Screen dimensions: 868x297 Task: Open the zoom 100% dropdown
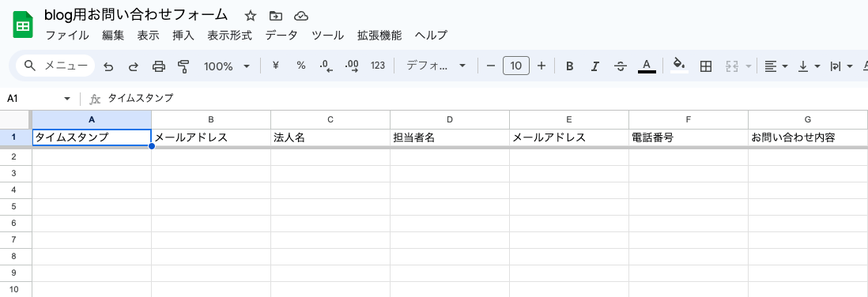[x=227, y=66]
